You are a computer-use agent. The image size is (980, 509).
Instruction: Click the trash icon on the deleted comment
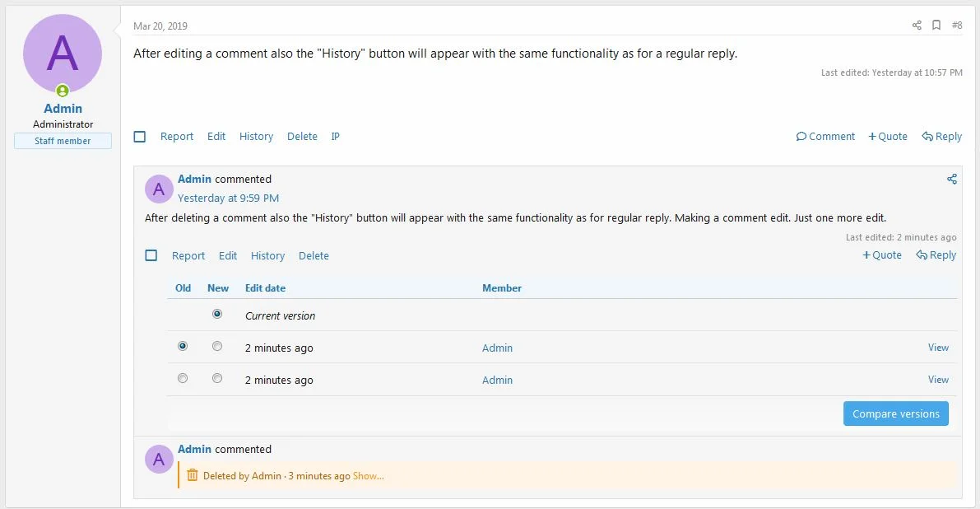click(x=193, y=475)
